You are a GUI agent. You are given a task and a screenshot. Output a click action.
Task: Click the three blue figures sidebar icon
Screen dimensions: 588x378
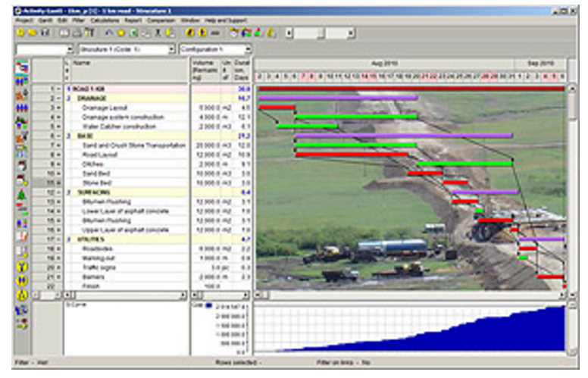(22, 108)
